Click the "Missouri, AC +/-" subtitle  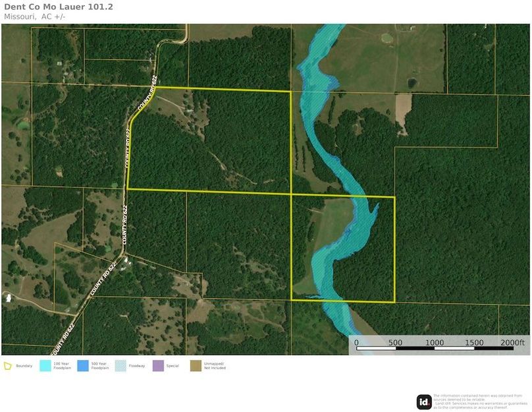pos(34,16)
